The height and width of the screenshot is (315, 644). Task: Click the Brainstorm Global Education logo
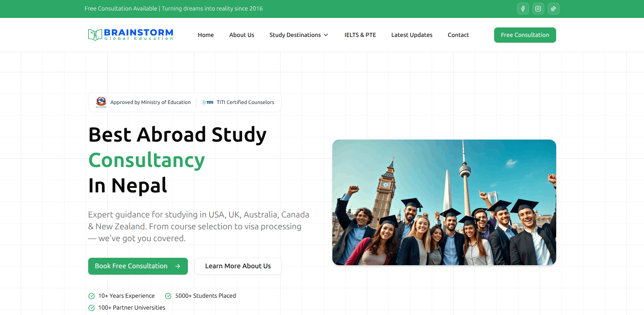(130, 35)
